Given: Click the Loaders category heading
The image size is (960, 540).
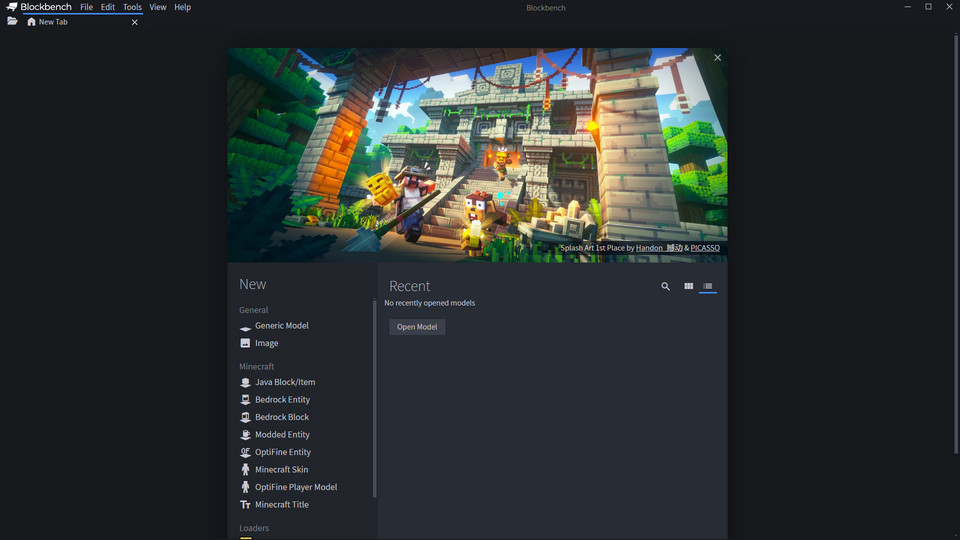Looking at the screenshot, I should [254, 528].
